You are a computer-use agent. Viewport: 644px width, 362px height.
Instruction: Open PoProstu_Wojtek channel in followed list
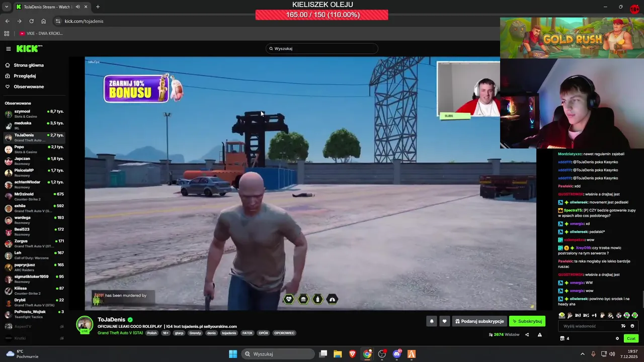coord(34,314)
